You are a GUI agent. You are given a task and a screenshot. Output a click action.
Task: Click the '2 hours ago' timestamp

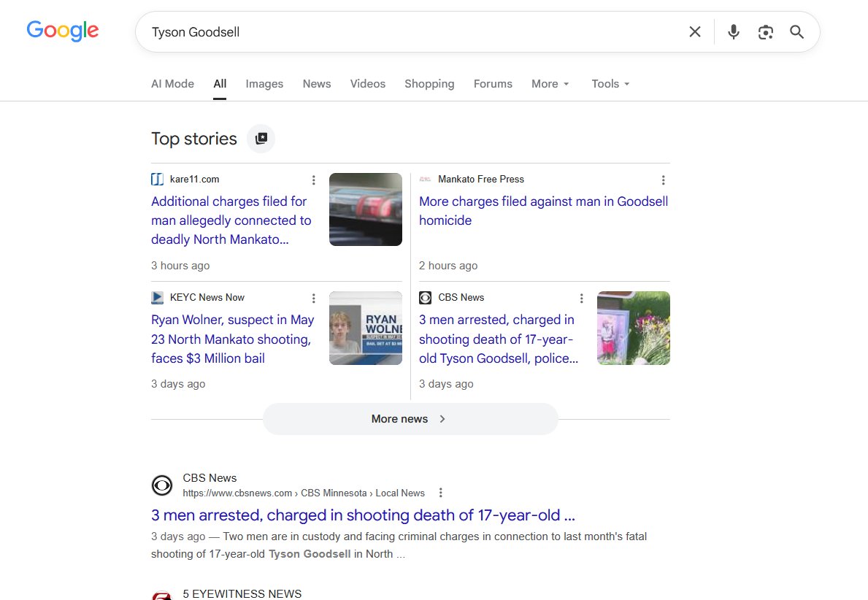[x=448, y=266]
